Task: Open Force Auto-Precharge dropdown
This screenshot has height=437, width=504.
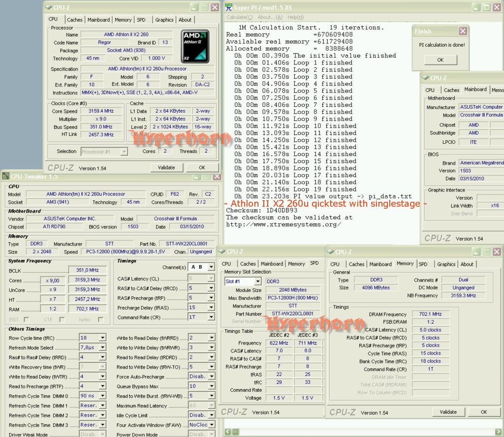Action: (x=211, y=376)
